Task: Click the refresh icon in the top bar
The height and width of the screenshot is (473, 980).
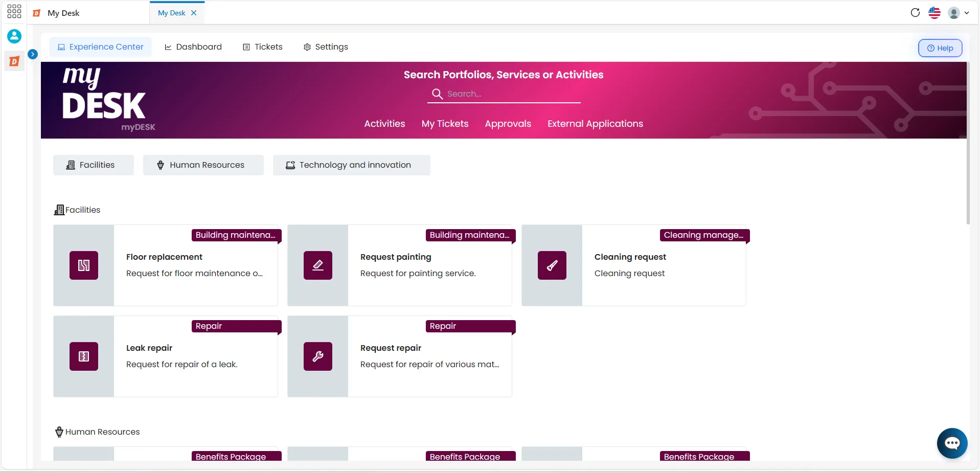Action: 915,13
